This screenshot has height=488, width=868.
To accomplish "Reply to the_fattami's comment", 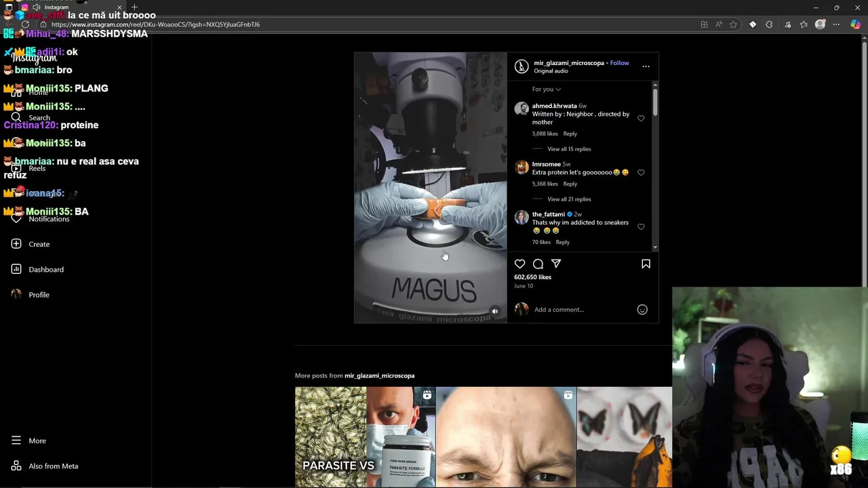I will coord(562,243).
